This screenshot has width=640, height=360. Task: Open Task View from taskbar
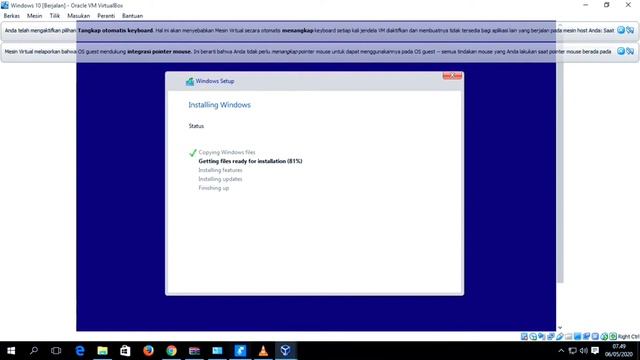56,351
